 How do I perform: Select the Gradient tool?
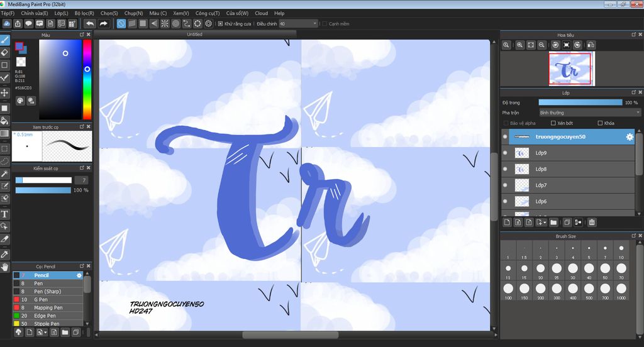[x=4, y=133]
